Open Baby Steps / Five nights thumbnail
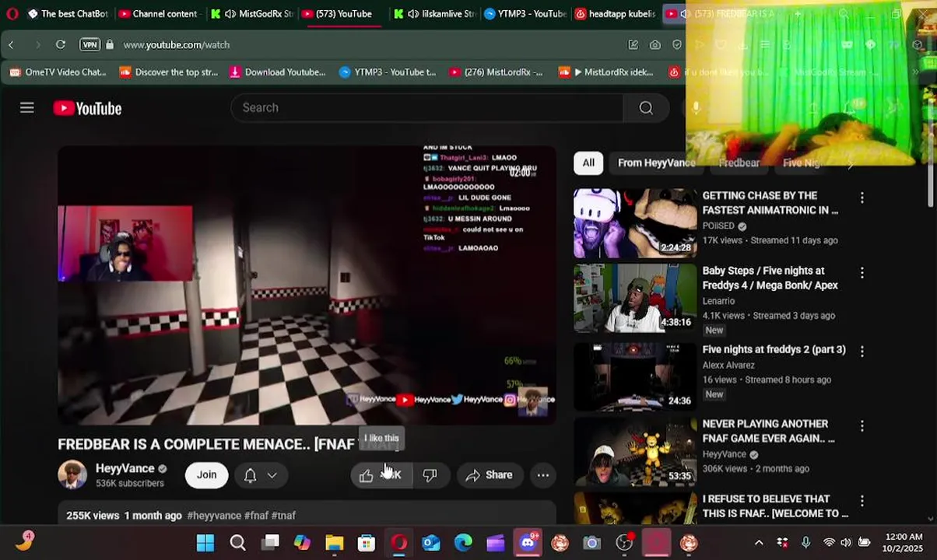Viewport: 937px width, 560px height. [635, 299]
